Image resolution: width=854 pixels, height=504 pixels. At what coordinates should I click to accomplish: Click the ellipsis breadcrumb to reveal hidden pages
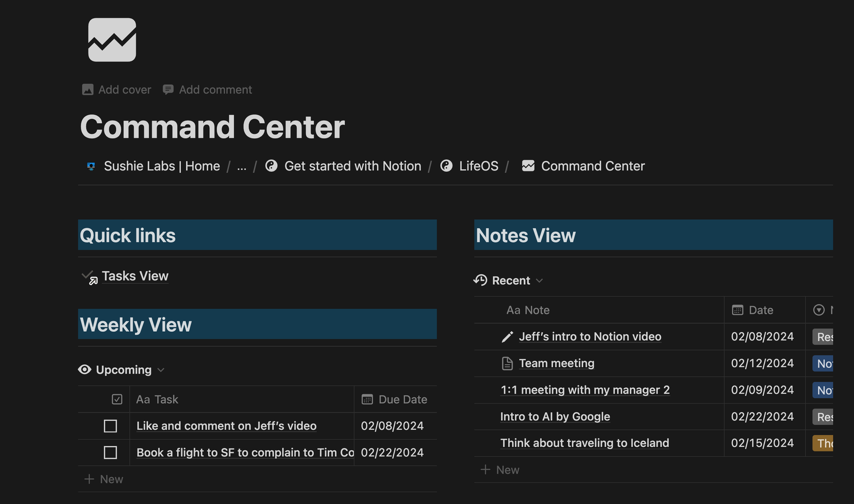click(241, 166)
